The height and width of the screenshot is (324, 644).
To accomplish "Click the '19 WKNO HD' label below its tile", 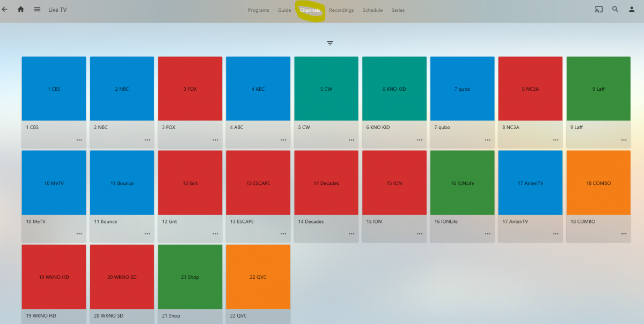I will click(x=41, y=316).
